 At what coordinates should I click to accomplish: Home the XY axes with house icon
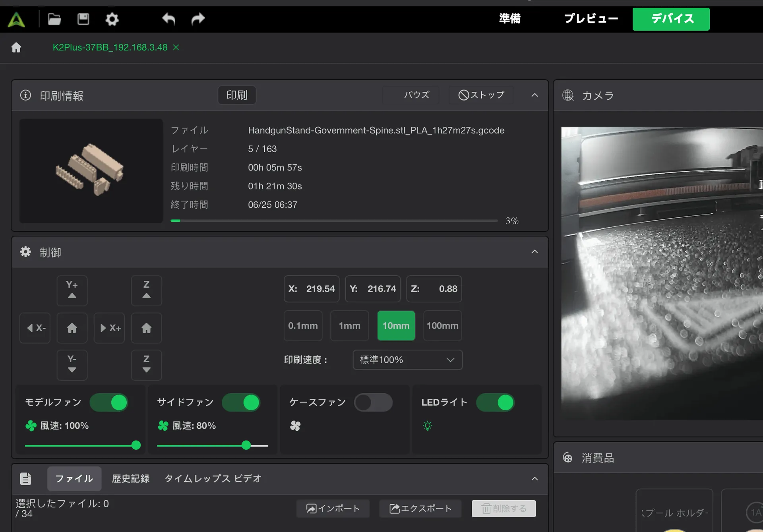pyautogui.click(x=72, y=328)
